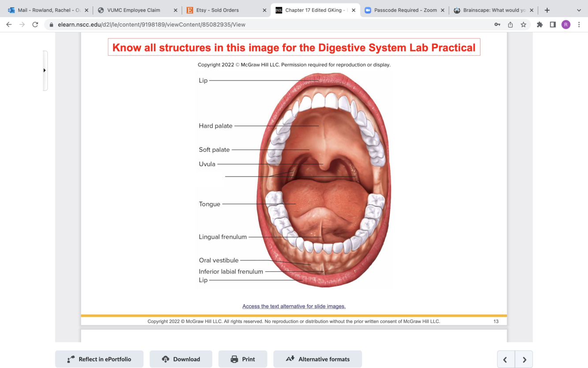This screenshot has width=588, height=368.
Task: Open the purple profile avatar R
Action: tap(566, 25)
